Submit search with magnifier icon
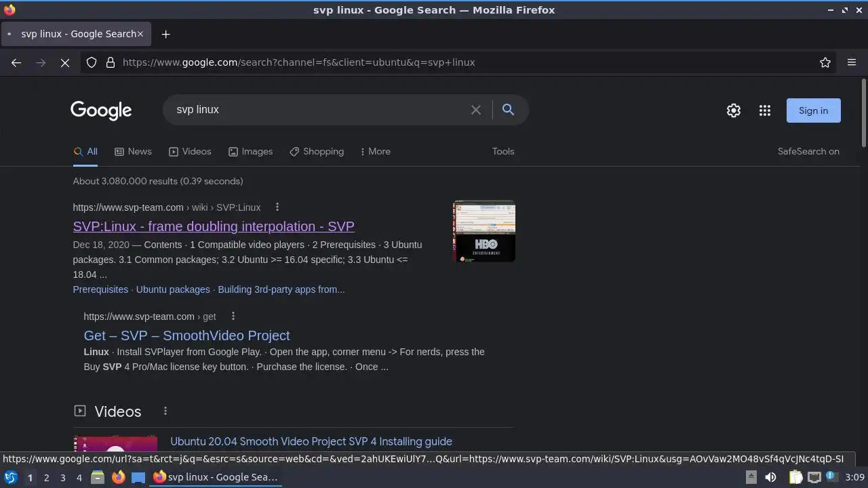868x488 pixels. point(508,110)
